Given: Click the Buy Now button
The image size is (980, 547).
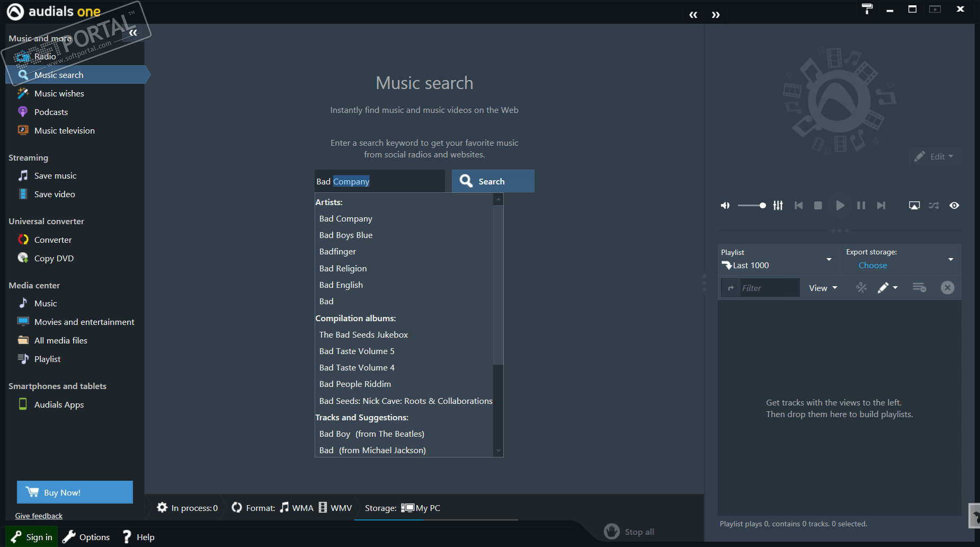Looking at the screenshot, I should tap(75, 492).
